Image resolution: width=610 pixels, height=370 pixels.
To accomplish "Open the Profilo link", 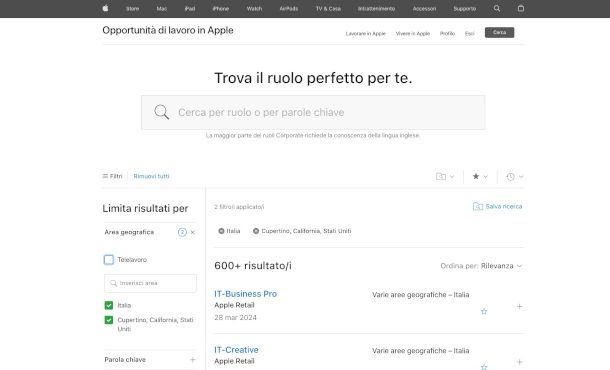I will coord(447,34).
